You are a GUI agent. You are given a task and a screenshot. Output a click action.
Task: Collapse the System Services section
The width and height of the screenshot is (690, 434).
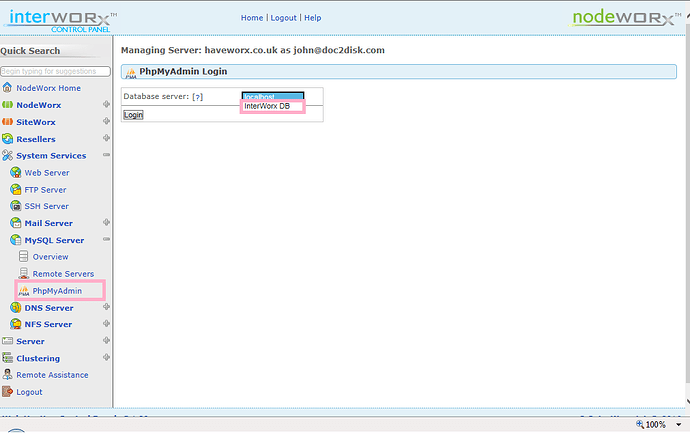[106, 155]
